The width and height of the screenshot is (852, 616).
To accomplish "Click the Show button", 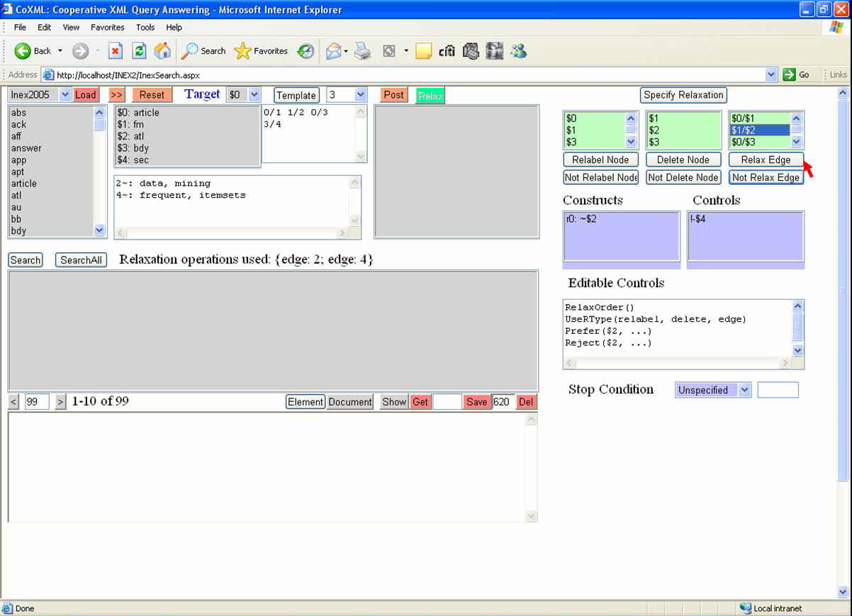I will point(394,402).
